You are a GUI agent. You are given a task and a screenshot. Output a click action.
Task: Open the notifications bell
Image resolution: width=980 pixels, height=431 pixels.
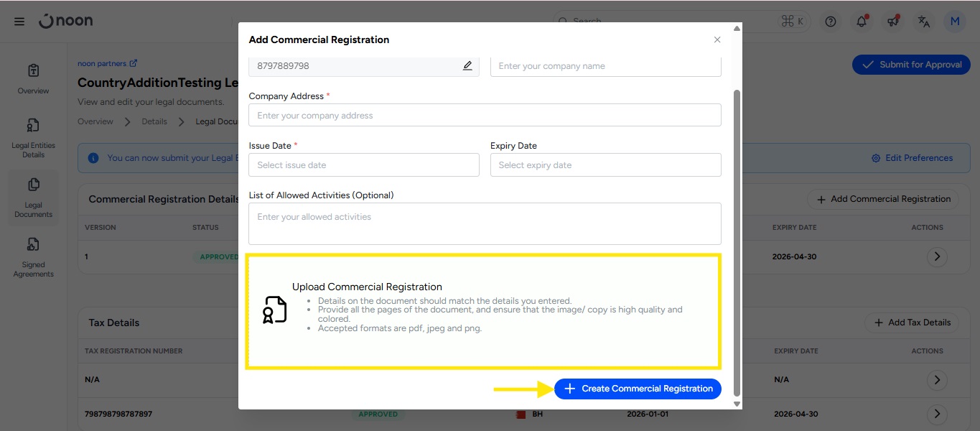pyautogui.click(x=862, y=22)
